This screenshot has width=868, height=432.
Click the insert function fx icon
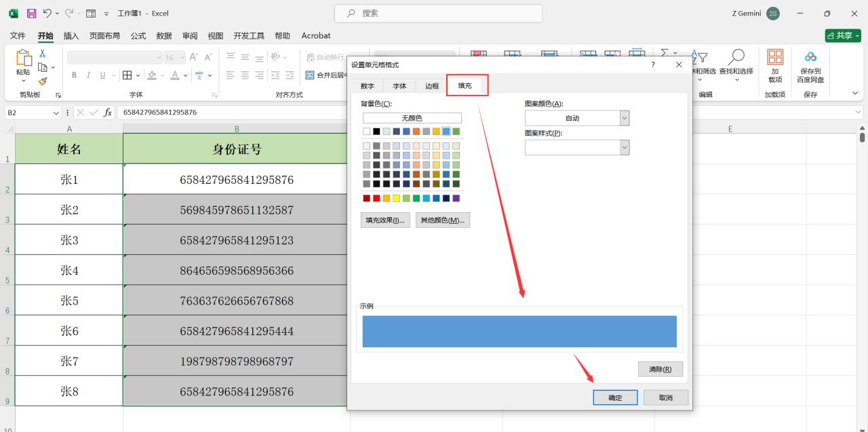(x=108, y=113)
